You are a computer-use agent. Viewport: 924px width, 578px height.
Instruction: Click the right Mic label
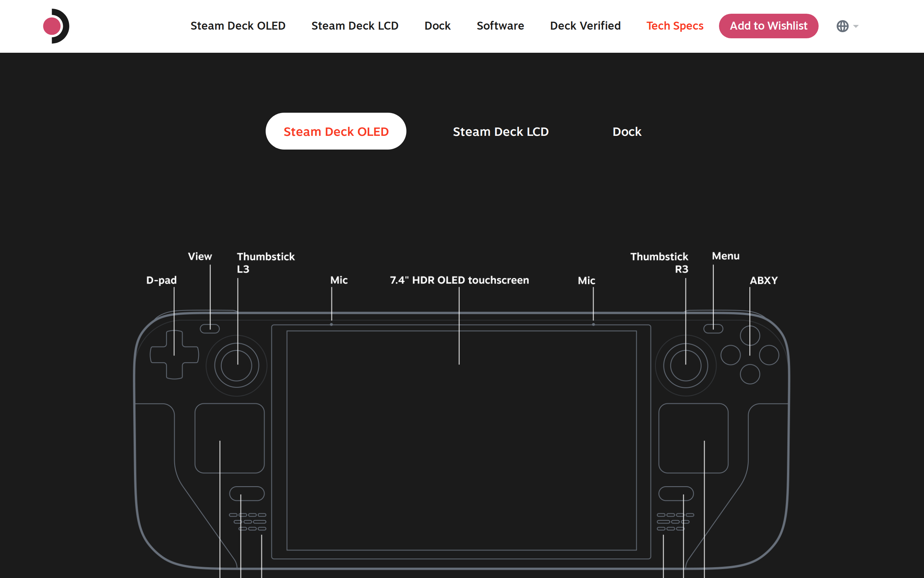click(x=587, y=281)
